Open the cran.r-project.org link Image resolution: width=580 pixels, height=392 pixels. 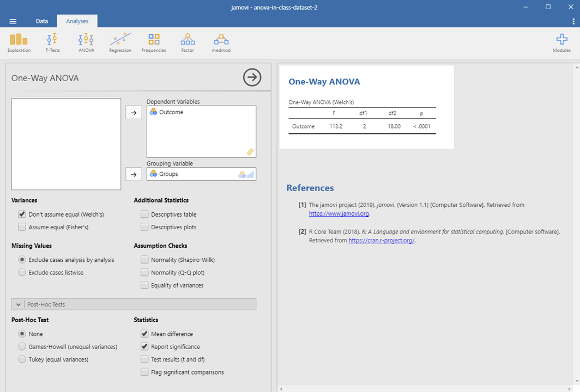[x=382, y=241]
